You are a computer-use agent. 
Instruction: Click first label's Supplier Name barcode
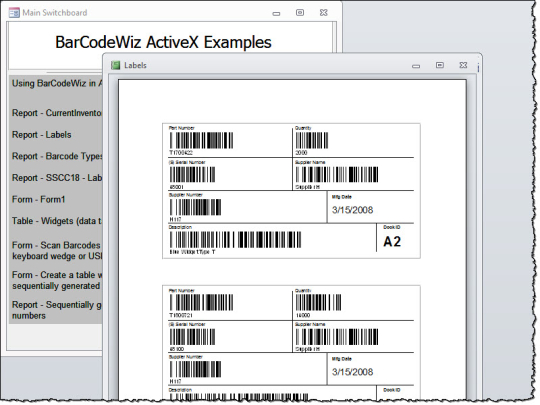tap(337, 174)
